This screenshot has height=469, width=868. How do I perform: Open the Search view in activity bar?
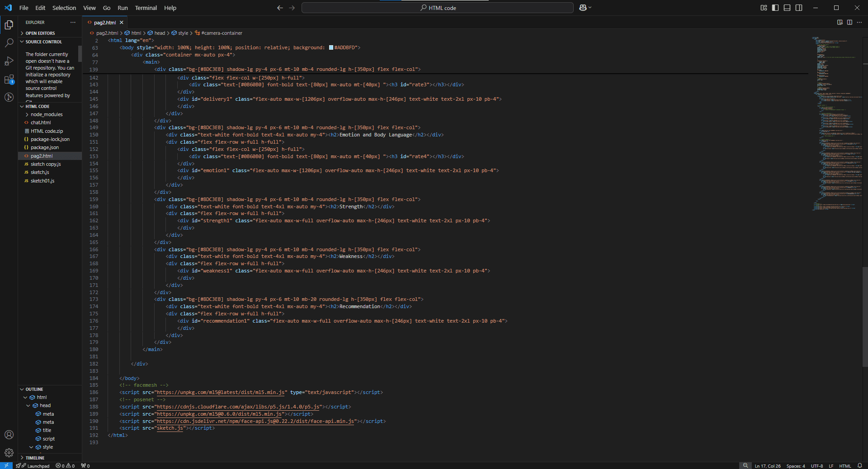pyautogui.click(x=9, y=43)
